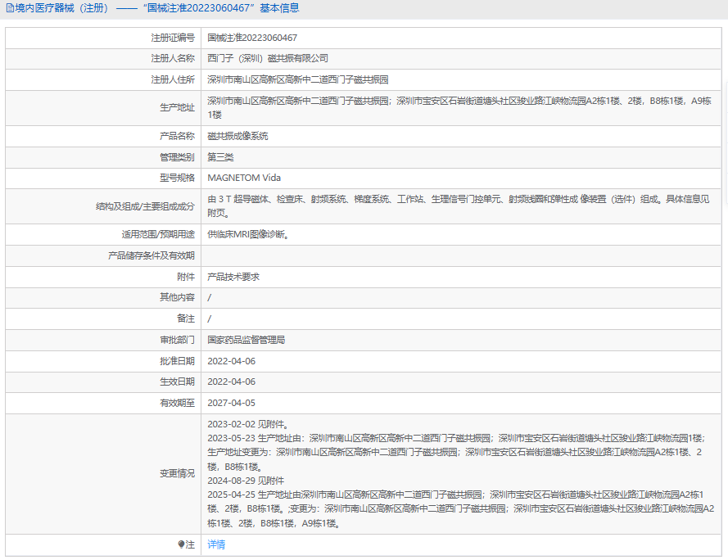The image size is (728, 560).
Task: Click the 其他内容 label
Action: pyautogui.click(x=178, y=297)
